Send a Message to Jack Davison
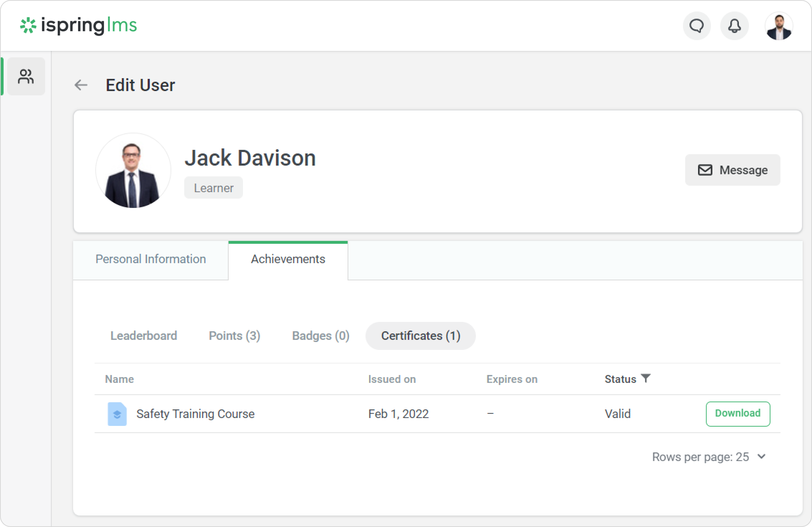This screenshot has width=812, height=527. (x=732, y=170)
